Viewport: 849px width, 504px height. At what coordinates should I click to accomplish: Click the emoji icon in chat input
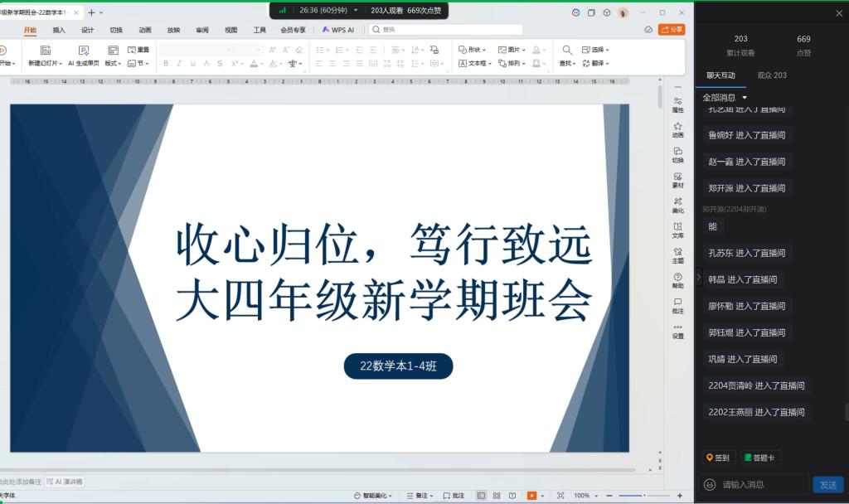pos(710,484)
